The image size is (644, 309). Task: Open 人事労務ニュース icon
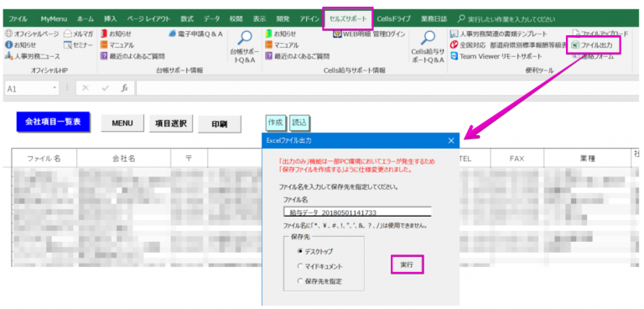point(8,56)
